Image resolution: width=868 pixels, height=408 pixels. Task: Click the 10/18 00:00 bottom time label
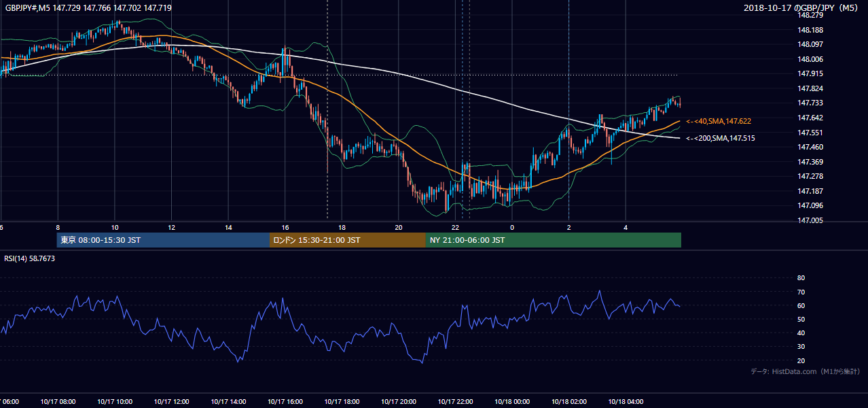512,402
